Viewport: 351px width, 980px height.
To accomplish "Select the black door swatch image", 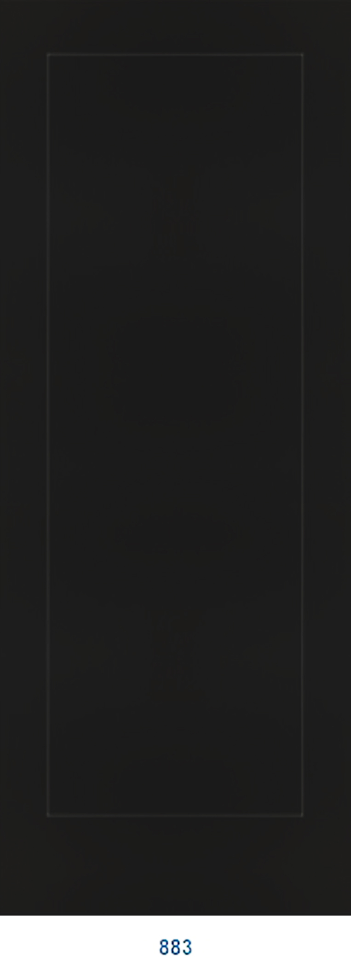I will click(175, 458).
